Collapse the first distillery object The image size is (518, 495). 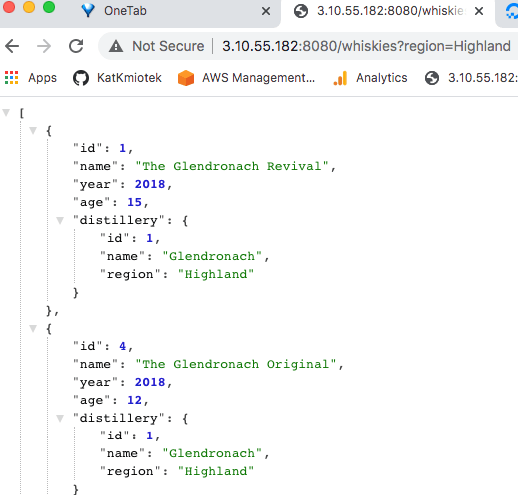(x=60, y=220)
